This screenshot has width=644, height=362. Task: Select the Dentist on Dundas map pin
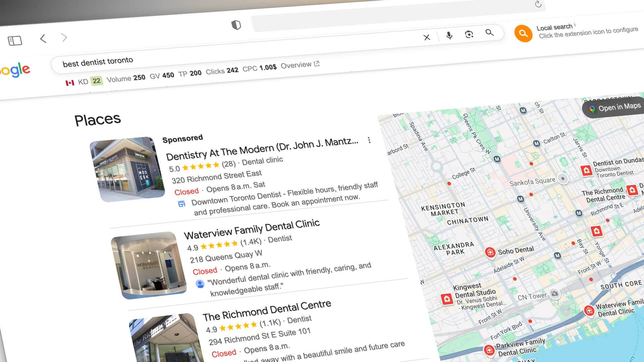pyautogui.click(x=586, y=170)
